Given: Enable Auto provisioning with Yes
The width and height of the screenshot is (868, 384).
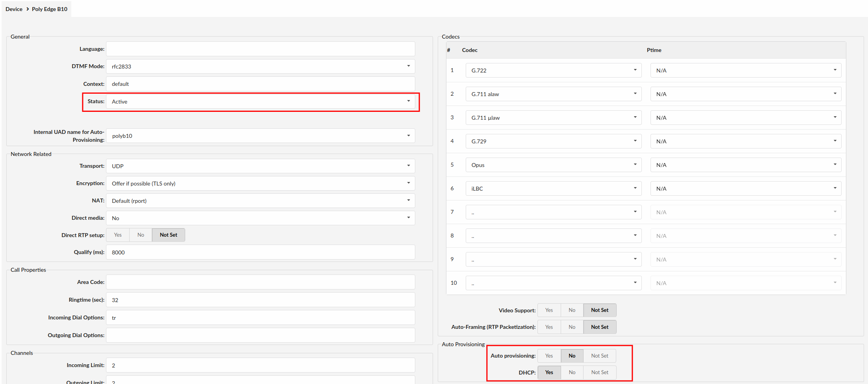Looking at the screenshot, I should click(549, 356).
